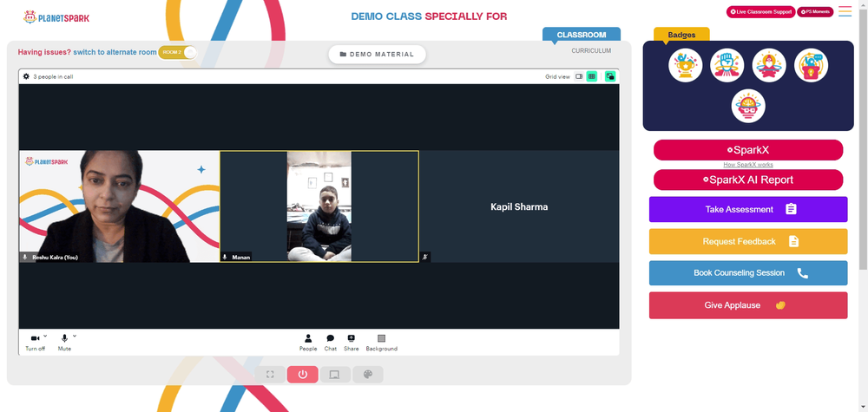Click the PlanetSpark logo in header
The image size is (868, 412).
tap(56, 17)
